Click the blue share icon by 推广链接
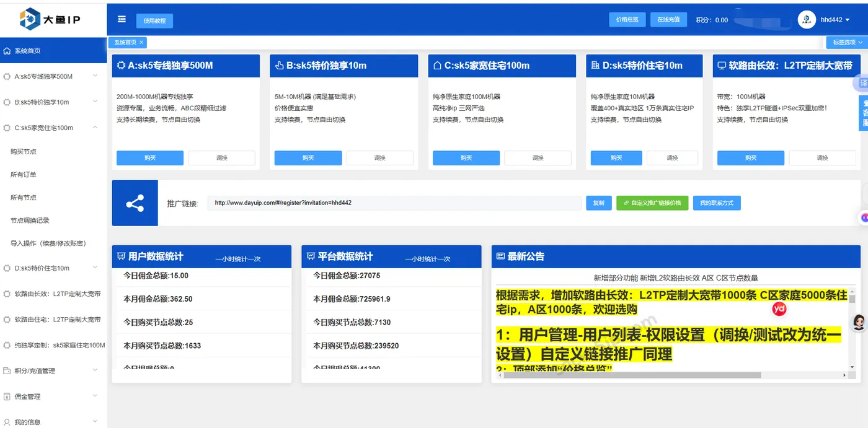 click(x=135, y=203)
